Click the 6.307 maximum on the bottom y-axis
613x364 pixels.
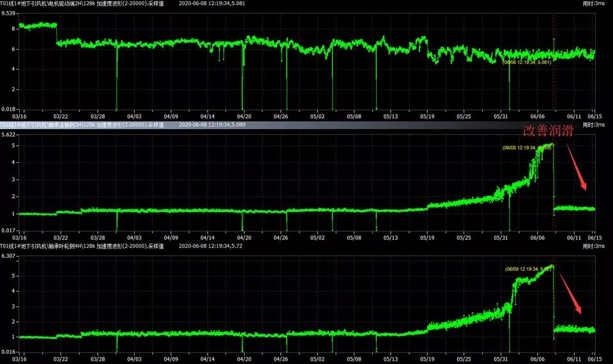pyautogui.click(x=8, y=256)
